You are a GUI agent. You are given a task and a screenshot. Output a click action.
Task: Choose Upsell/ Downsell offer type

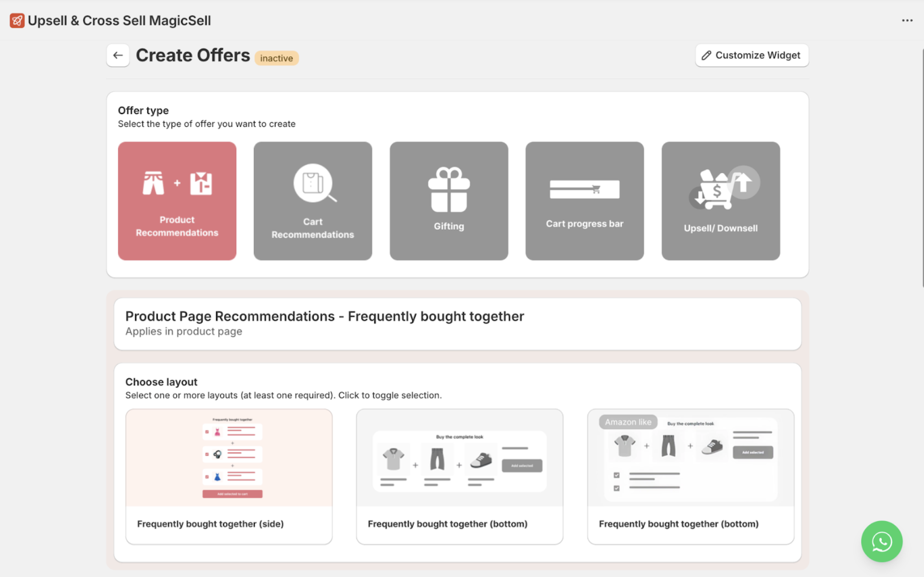[x=721, y=201]
